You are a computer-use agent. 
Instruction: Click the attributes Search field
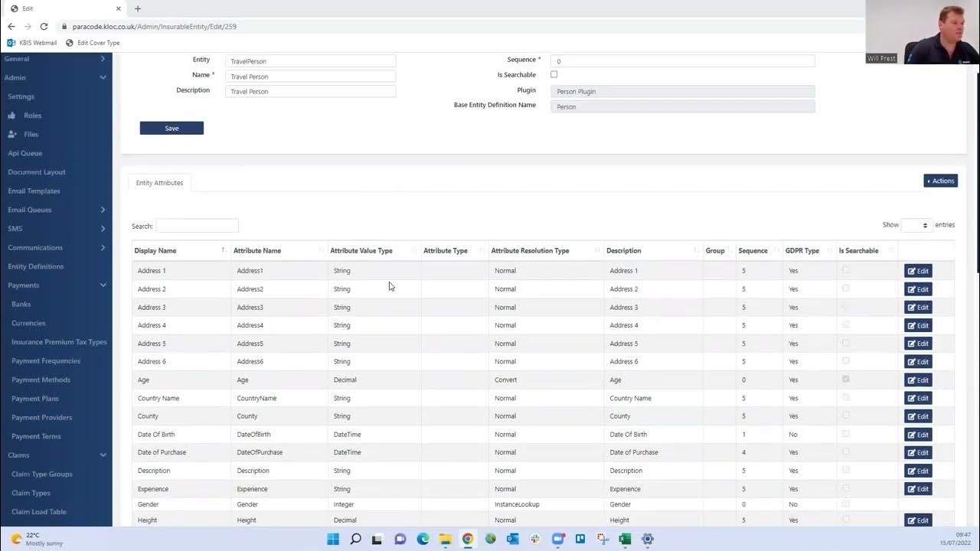(x=198, y=226)
